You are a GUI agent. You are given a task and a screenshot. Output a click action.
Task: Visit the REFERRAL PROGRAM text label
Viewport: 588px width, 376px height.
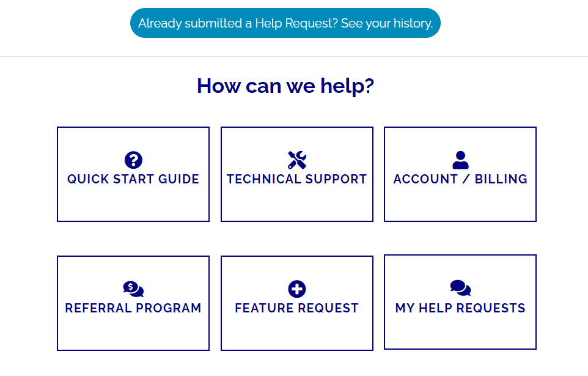coord(133,308)
